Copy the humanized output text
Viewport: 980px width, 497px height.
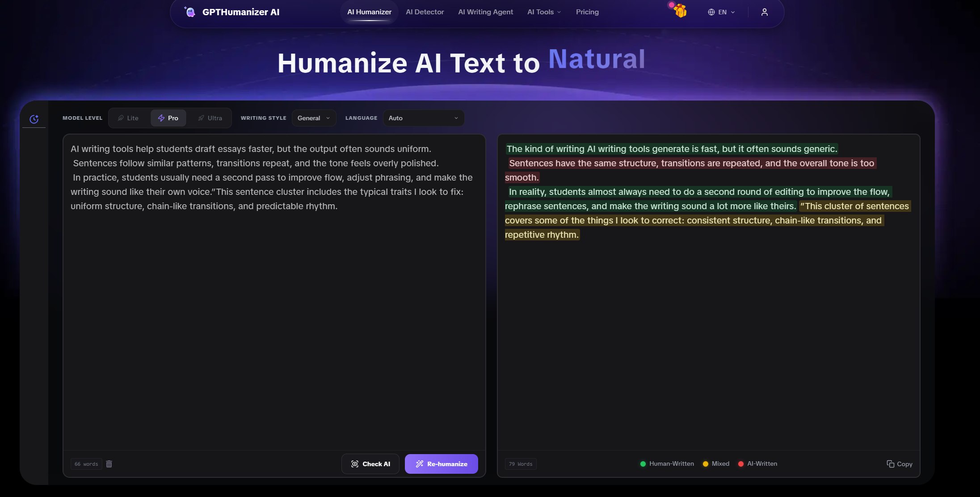(899, 464)
